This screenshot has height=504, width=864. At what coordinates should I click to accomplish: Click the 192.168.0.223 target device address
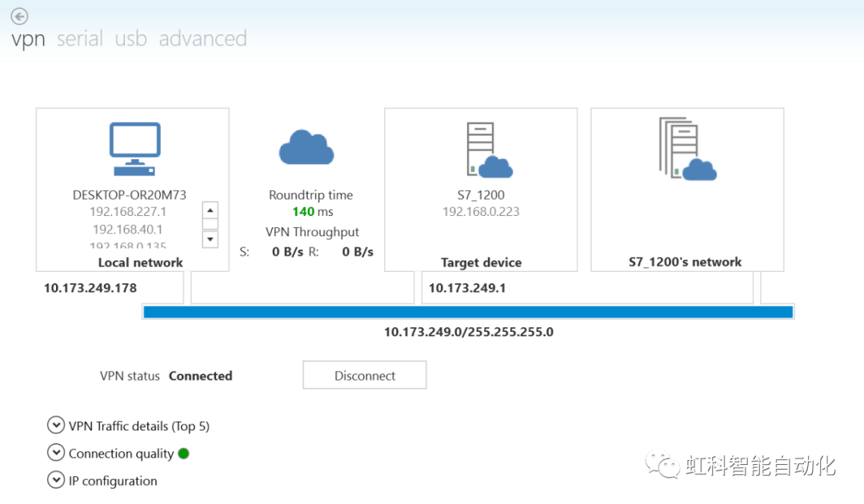tap(481, 211)
